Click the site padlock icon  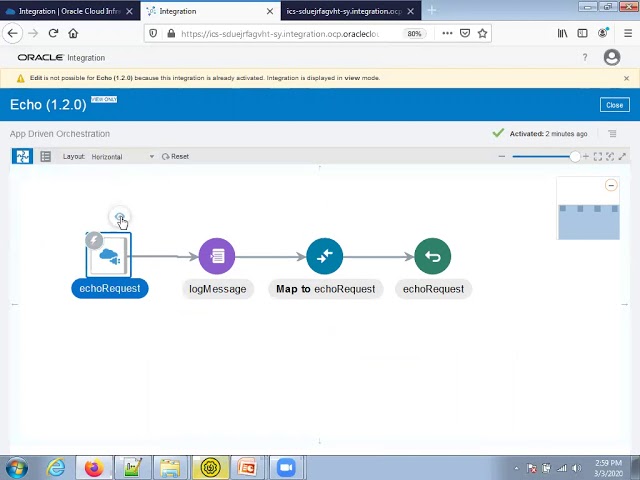171,33
